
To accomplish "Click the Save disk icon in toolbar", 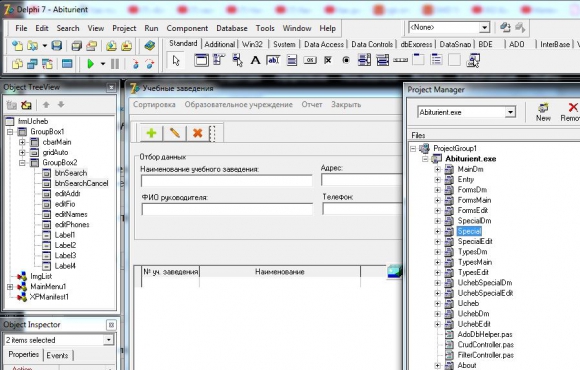I will coord(57,46).
